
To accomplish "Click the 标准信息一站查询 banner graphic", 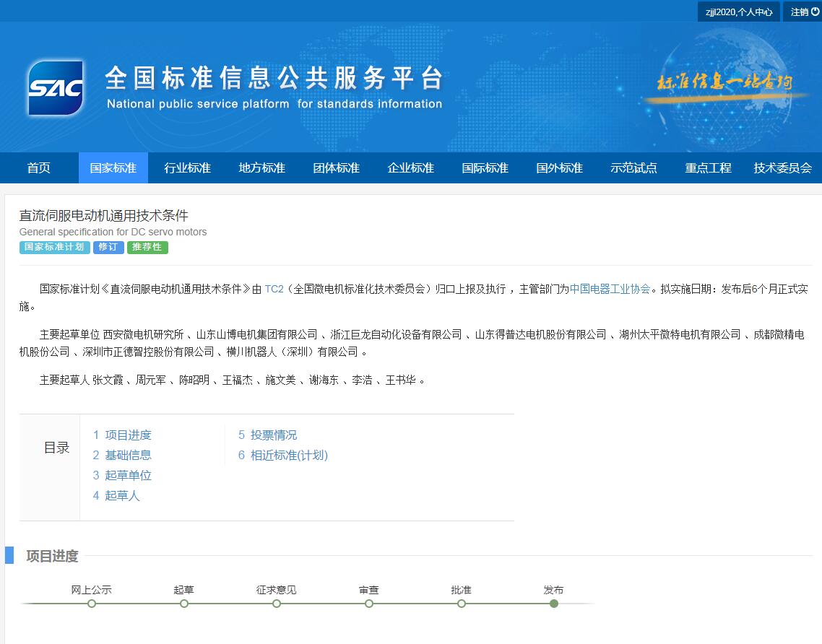I will click(724, 82).
